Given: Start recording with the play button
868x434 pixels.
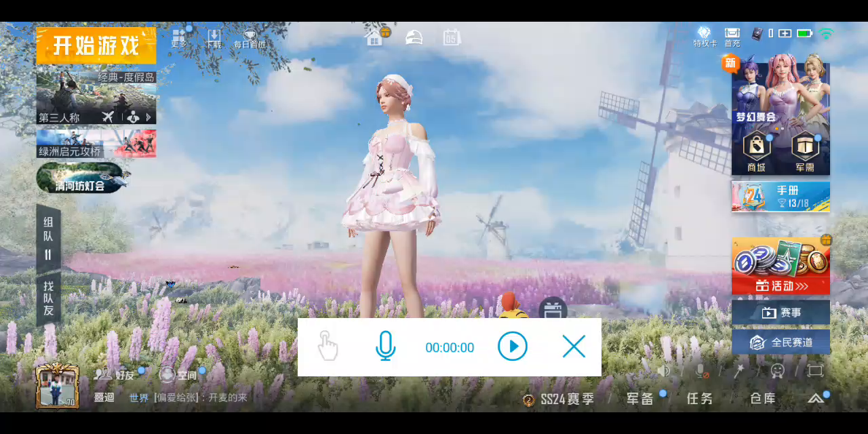Looking at the screenshot, I should click(x=513, y=347).
